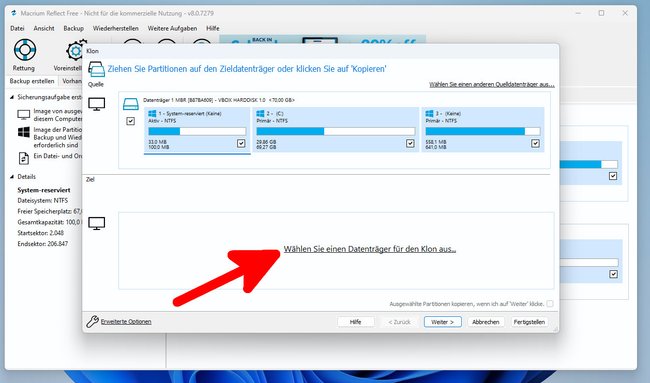Click the Windows logo on System-reserviert partition
Screen dimensions: 650x383
152,113
